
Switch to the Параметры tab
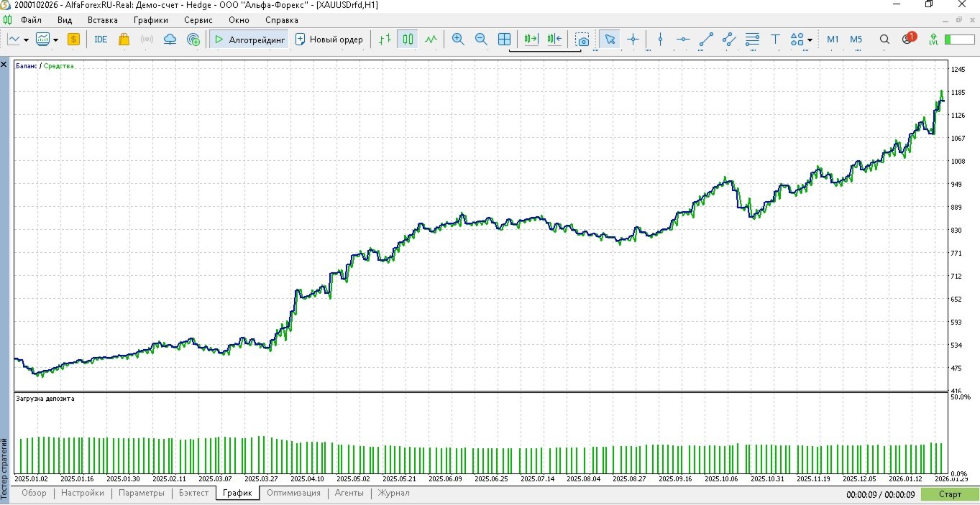click(x=142, y=493)
